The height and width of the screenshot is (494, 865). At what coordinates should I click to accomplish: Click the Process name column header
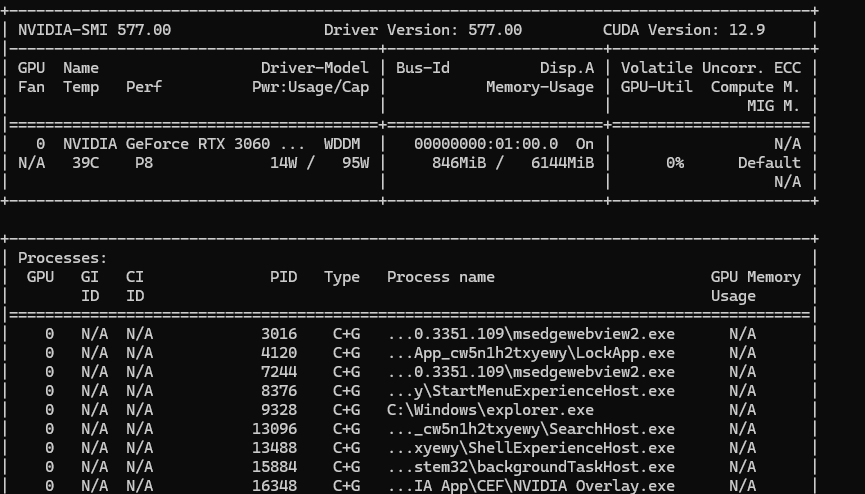coord(441,277)
